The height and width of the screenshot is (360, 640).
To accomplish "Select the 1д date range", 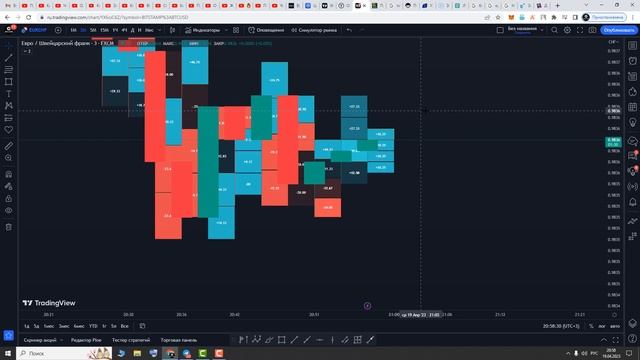I will (x=27, y=326).
